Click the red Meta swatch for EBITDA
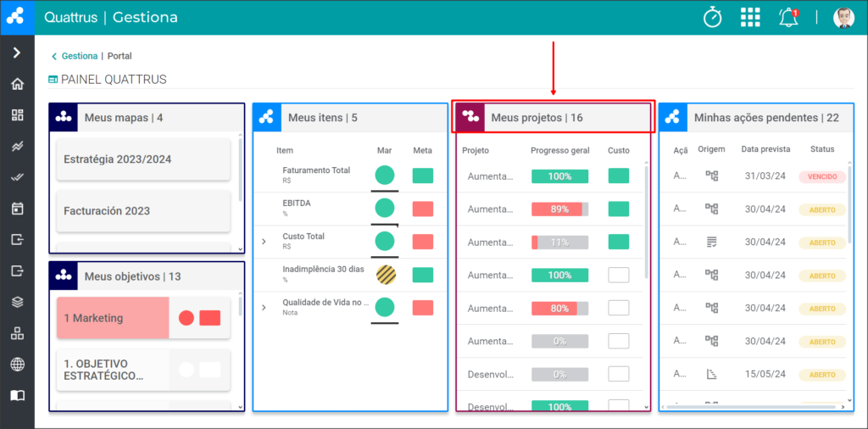This screenshot has width=868, height=429. tap(423, 209)
